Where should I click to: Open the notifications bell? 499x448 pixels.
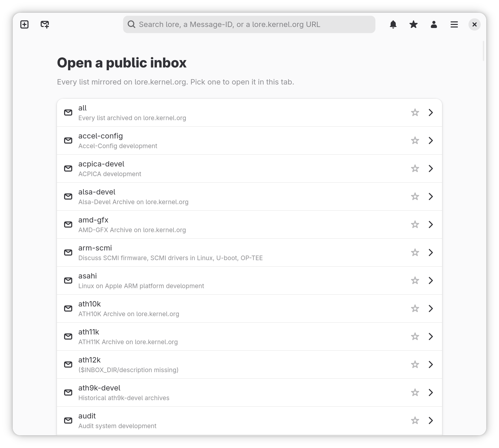(393, 24)
